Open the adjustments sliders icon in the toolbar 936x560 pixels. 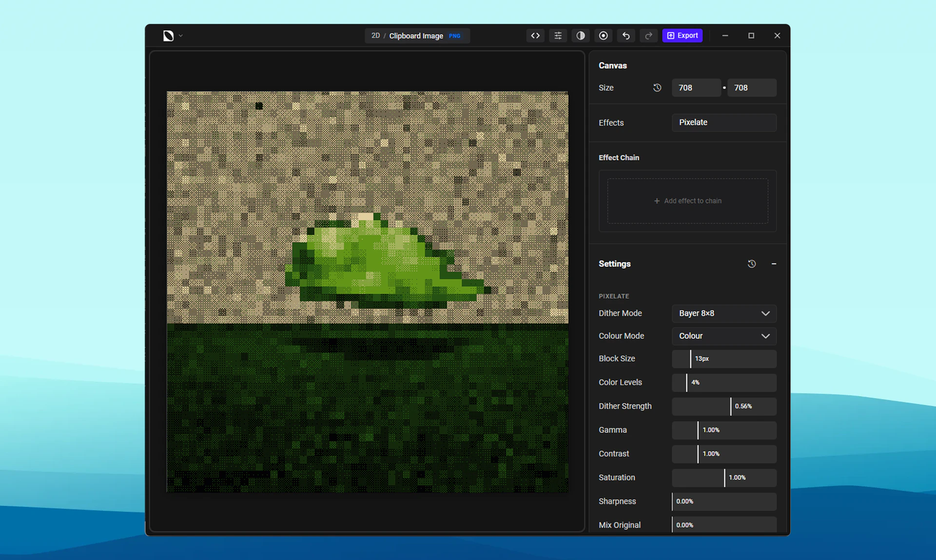point(558,35)
